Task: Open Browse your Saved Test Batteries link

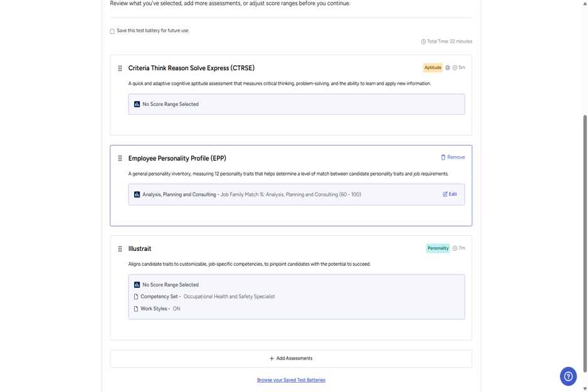Action: 291,380
